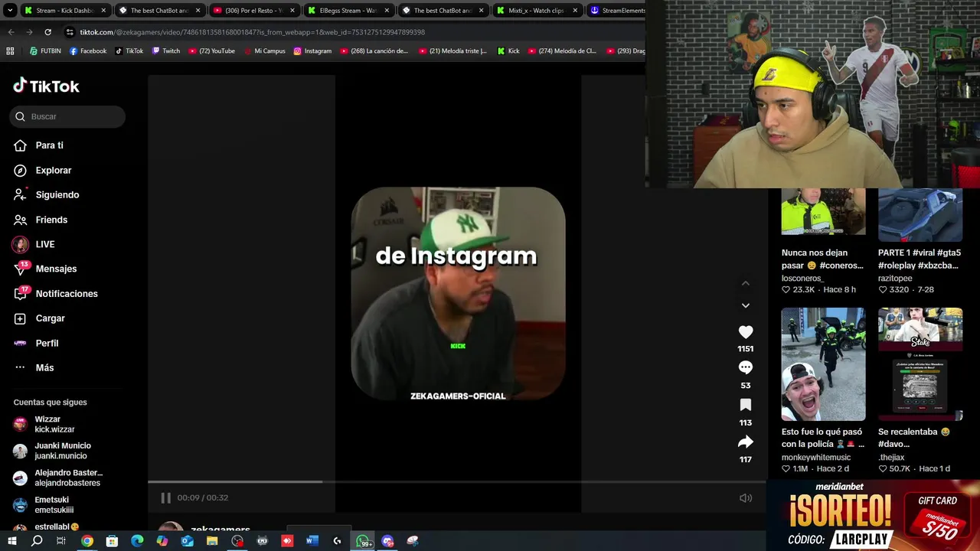Open 'Esto fue lo qué pasó' police thumbnail

[x=823, y=364]
